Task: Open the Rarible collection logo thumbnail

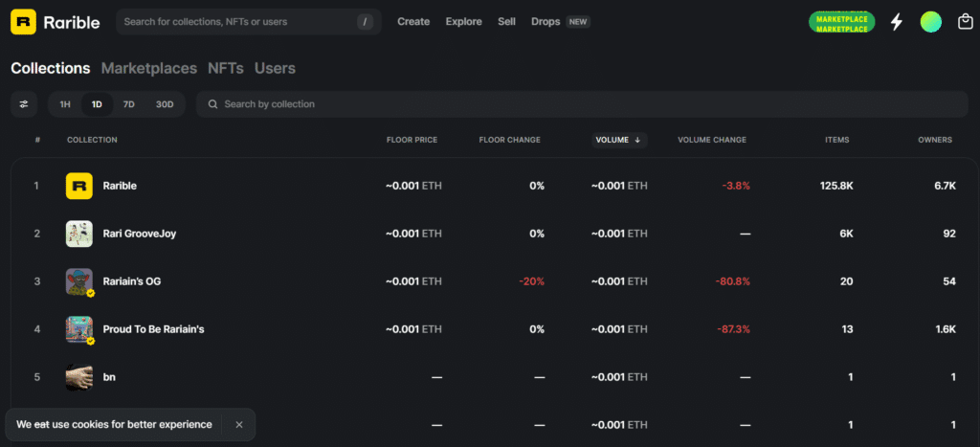Action: [x=79, y=186]
